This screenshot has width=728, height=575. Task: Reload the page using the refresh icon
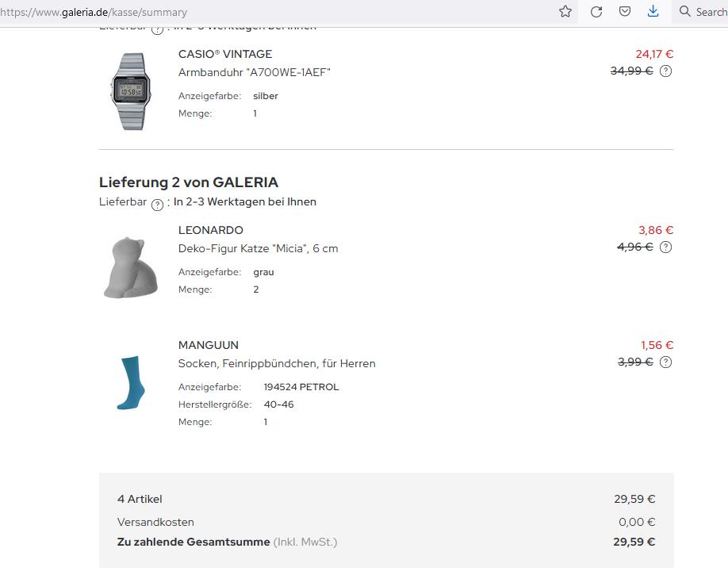click(596, 12)
